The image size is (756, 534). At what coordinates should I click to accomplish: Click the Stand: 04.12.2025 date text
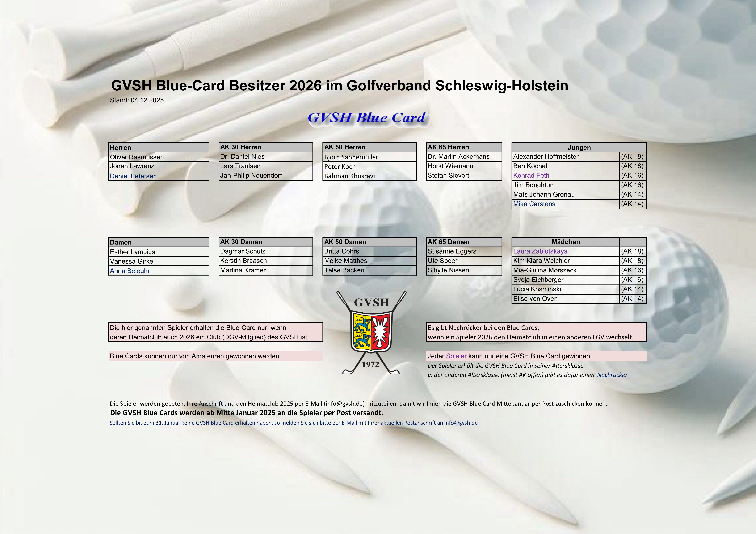137,100
